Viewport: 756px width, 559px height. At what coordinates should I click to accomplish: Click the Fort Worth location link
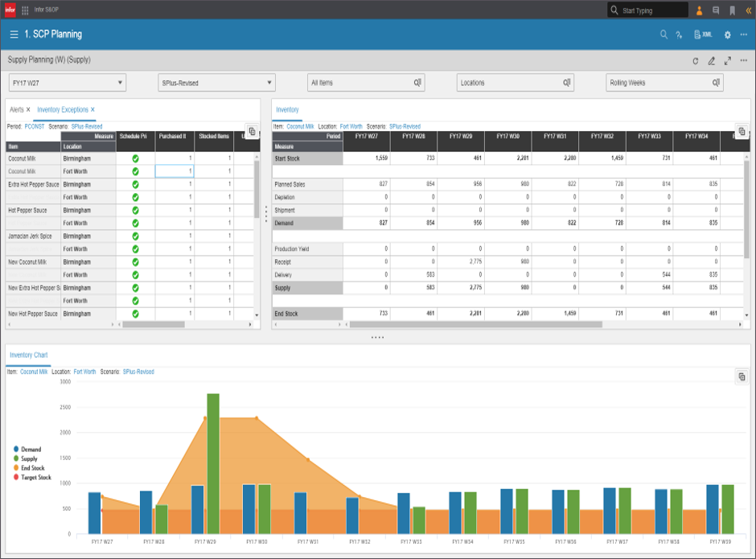(x=351, y=126)
